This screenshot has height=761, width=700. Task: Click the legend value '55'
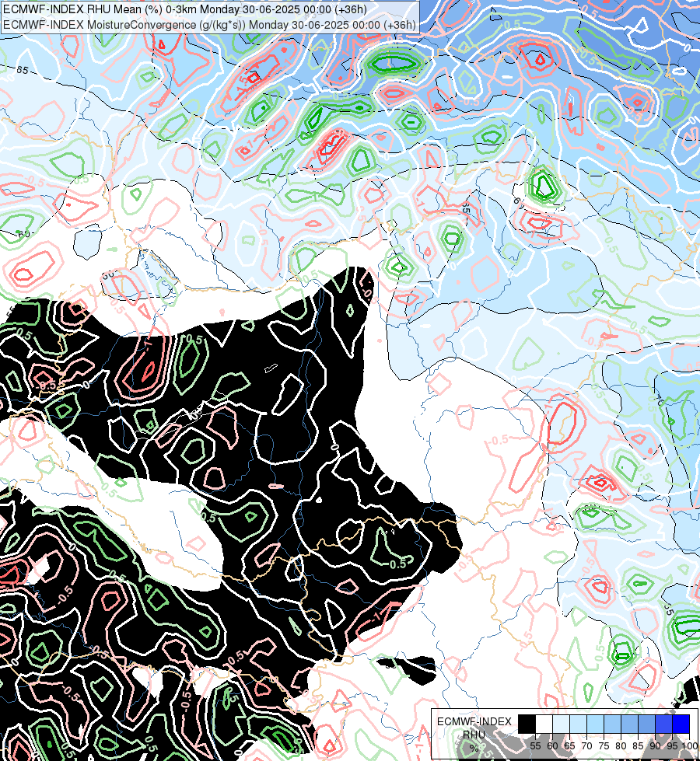[535, 746]
